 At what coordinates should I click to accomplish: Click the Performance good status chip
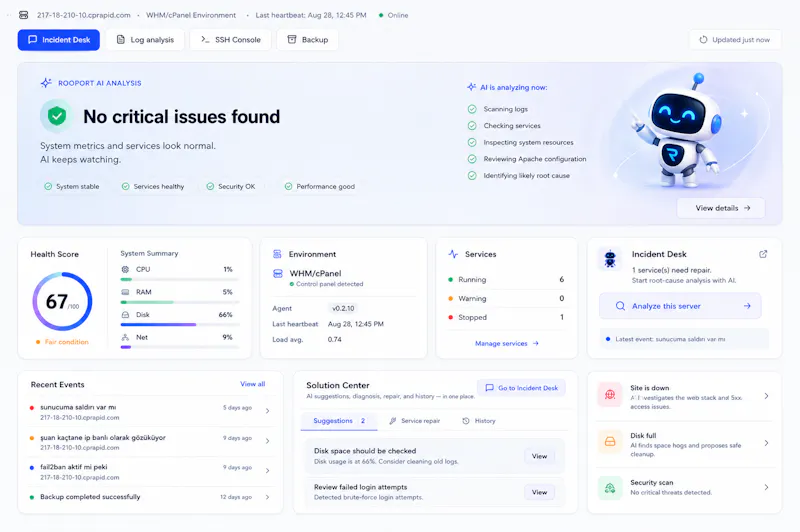coord(319,187)
